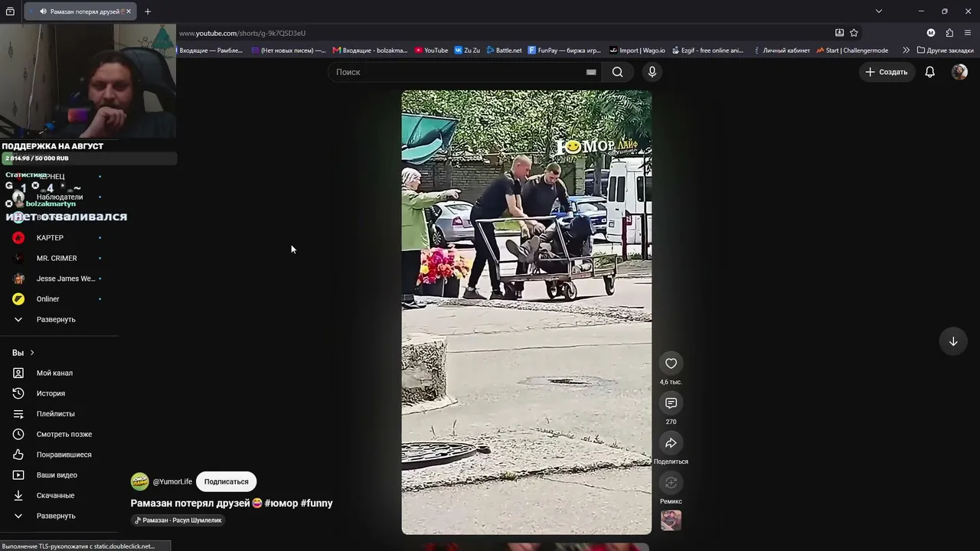Click the browser address bar URL
This screenshot has height=551, width=980.
point(243,33)
